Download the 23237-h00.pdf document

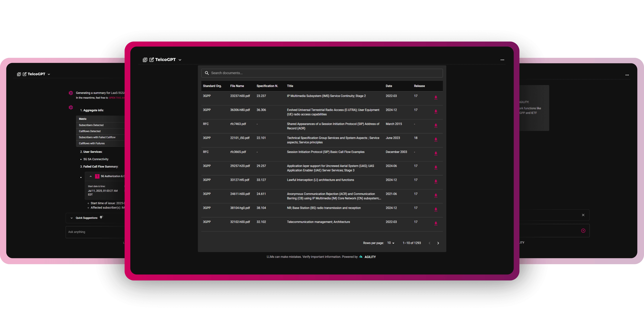pyautogui.click(x=436, y=98)
